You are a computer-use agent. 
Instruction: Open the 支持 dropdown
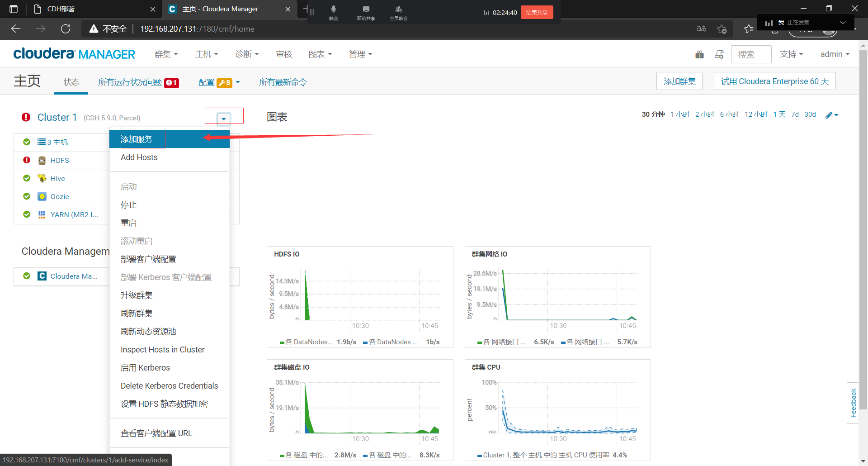[x=792, y=54]
